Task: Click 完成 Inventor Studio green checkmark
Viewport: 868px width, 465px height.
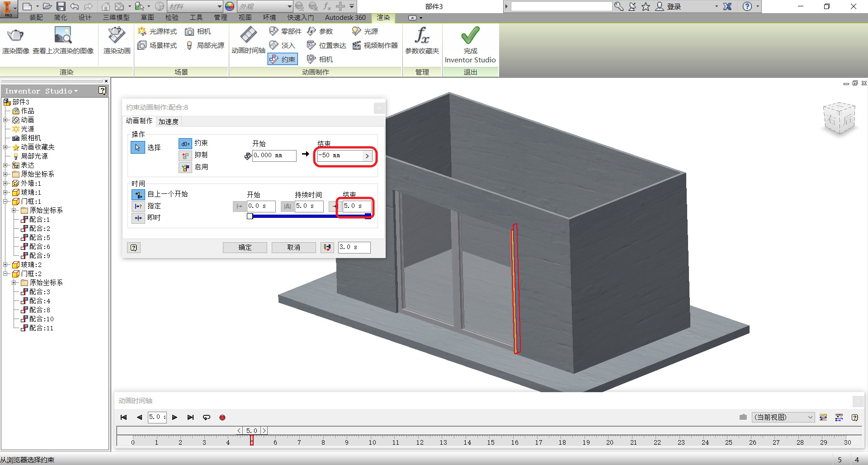Action: click(470, 35)
